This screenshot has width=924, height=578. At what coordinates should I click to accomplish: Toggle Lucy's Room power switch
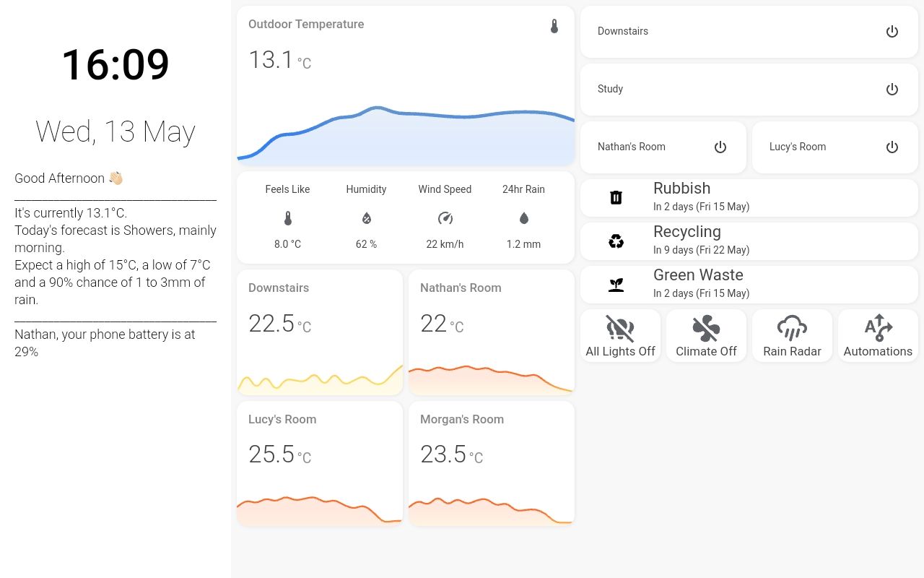892,147
